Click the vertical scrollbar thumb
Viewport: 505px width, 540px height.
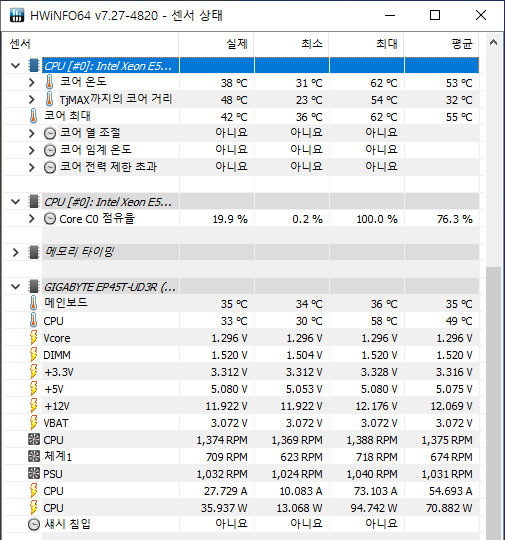point(493,403)
